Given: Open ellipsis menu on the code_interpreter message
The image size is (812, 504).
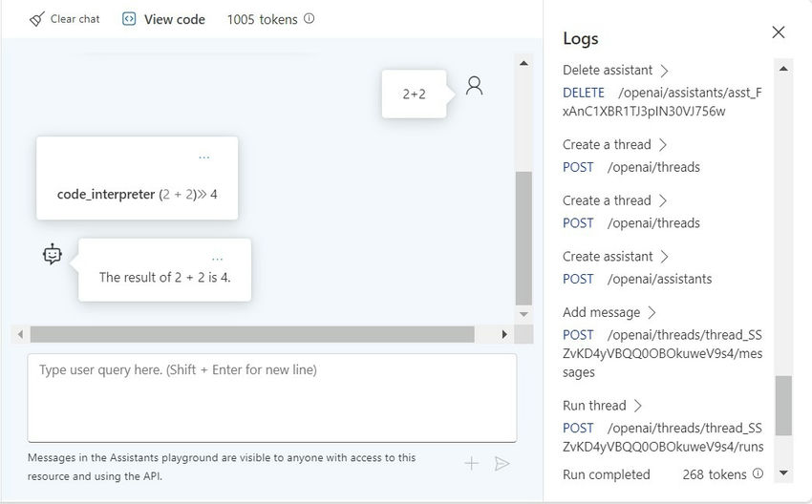Looking at the screenshot, I should tap(204, 157).
